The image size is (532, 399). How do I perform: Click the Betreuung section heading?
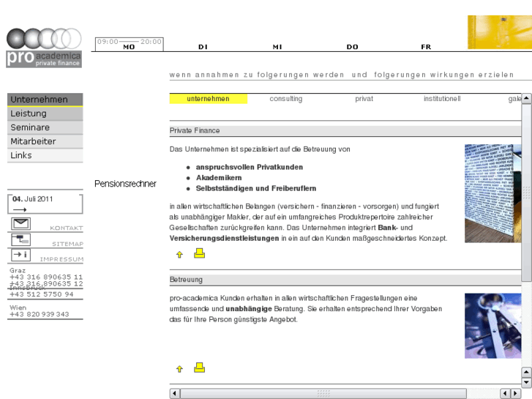click(186, 280)
